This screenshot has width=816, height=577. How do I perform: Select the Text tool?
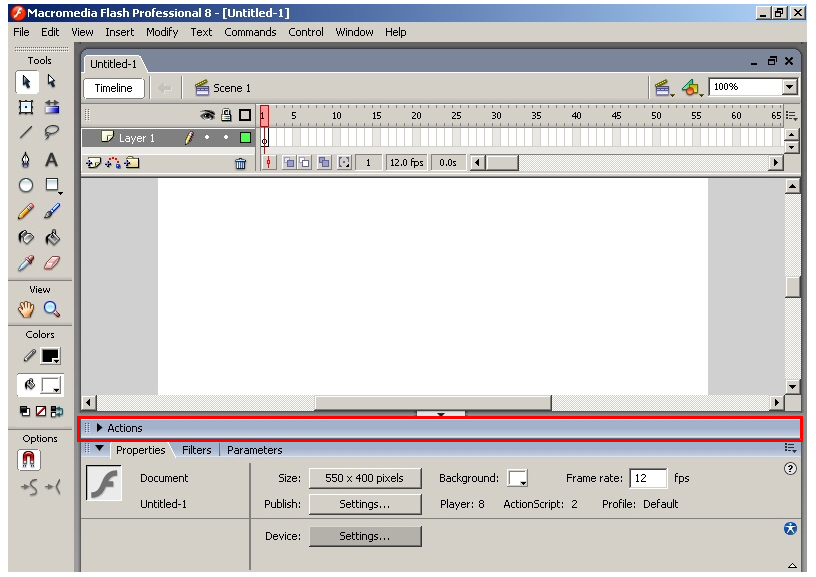tap(51, 160)
